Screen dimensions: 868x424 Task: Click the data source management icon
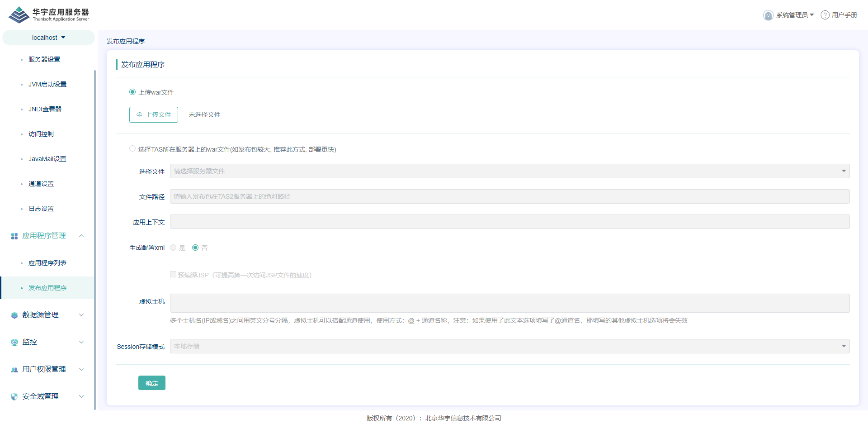[14, 315]
